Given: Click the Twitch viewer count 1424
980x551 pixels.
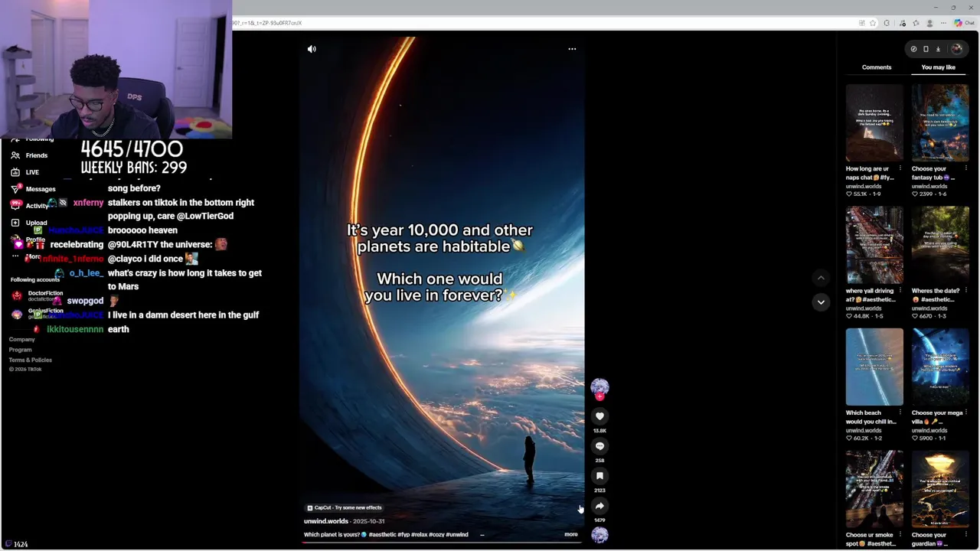Looking at the screenshot, I should coord(15,544).
